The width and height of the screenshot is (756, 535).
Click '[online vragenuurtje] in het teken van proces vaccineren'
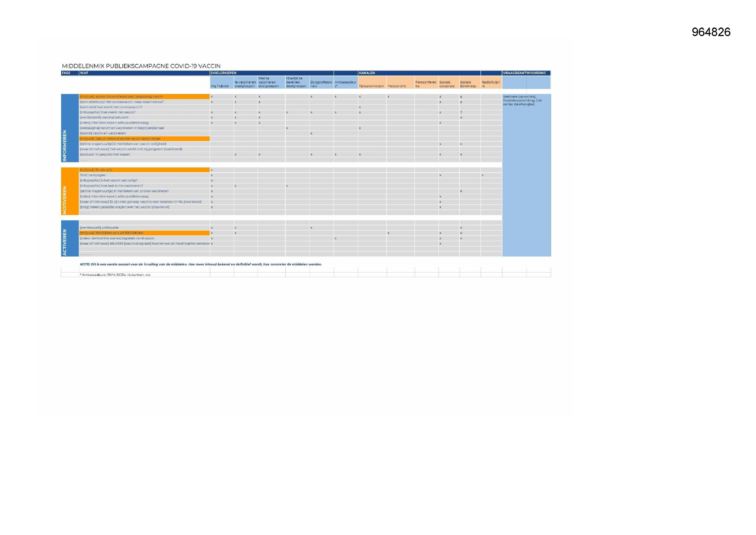(x=144, y=191)
